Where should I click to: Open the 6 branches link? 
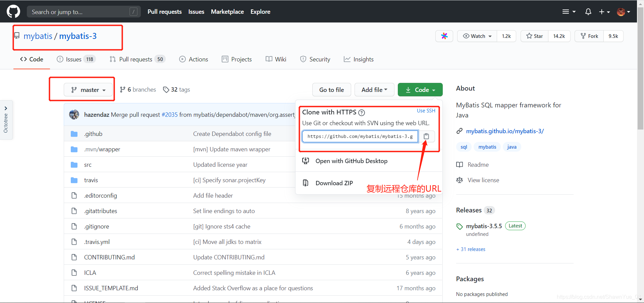138,90
